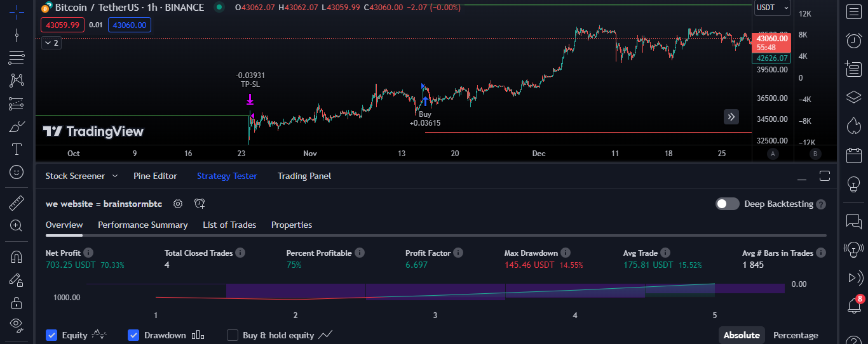Switch to Stock Screener tab
This screenshot has height=344, width=868.
point(75,176)
